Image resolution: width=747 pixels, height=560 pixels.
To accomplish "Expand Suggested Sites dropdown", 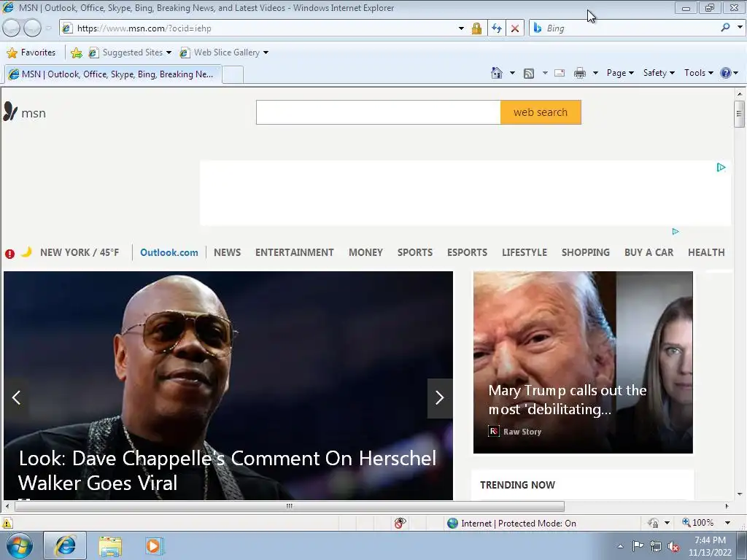I will pos(169,52).
